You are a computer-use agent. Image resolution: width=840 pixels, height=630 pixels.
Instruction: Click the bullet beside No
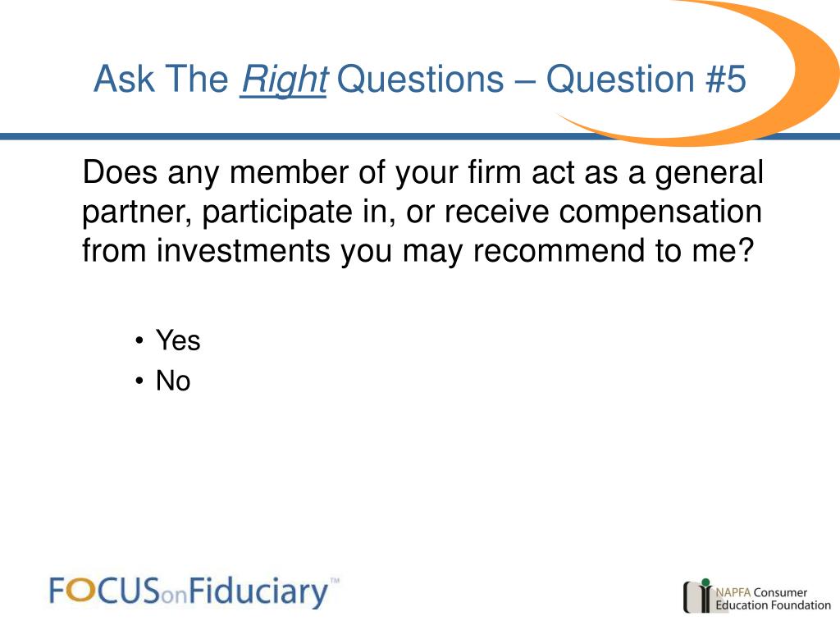coord(139,381)
